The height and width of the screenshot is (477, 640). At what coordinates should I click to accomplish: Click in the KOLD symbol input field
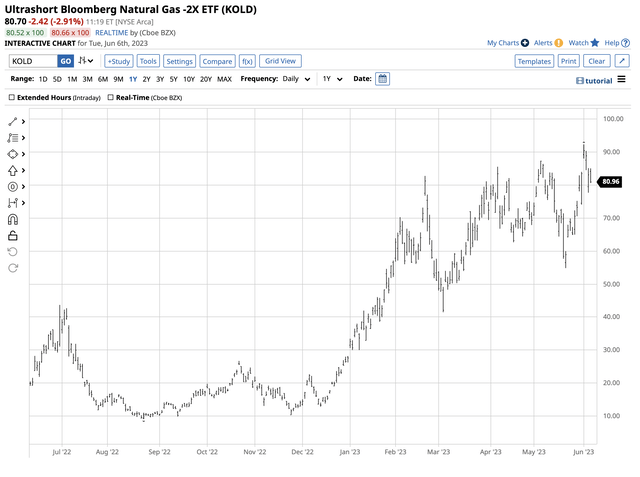click(x=33, y=61)
